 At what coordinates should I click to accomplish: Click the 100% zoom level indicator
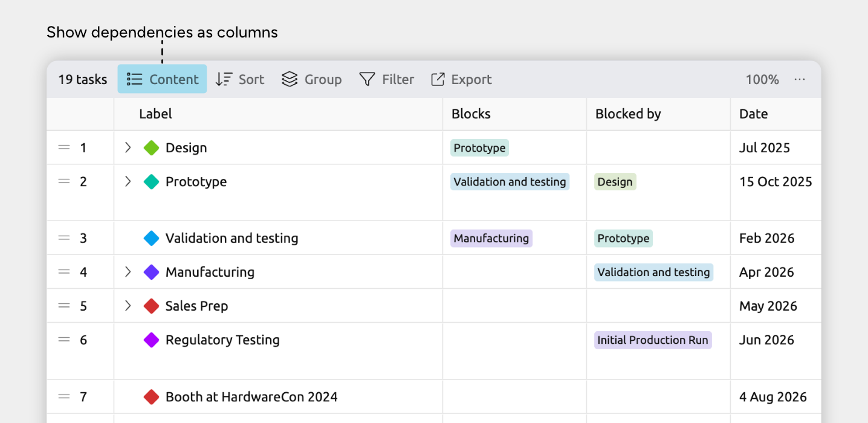pyautogui.click(x=762, y=79)
